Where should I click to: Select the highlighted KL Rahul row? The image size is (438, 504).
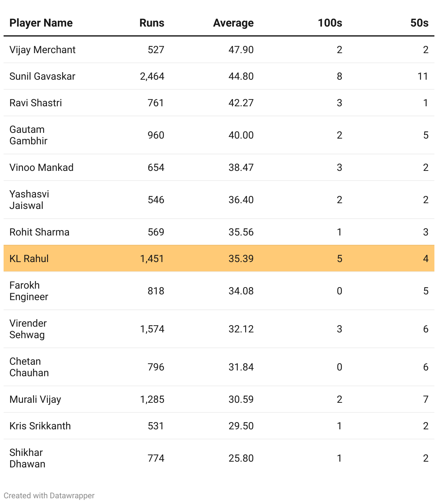pos(219,258)
